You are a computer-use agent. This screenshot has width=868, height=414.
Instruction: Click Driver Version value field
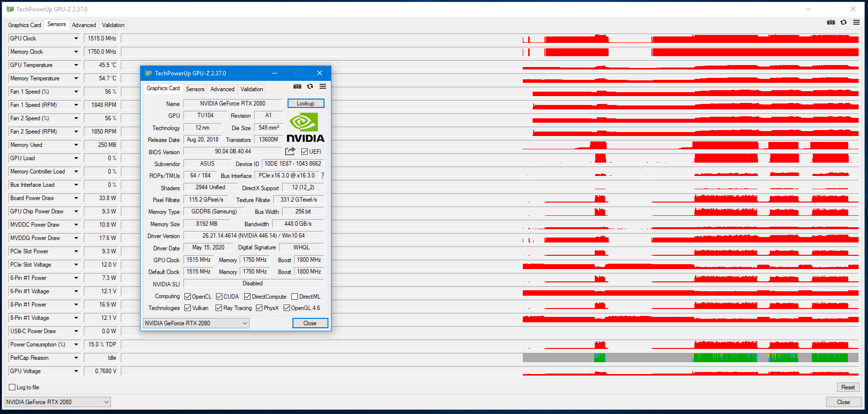[253, 236]
